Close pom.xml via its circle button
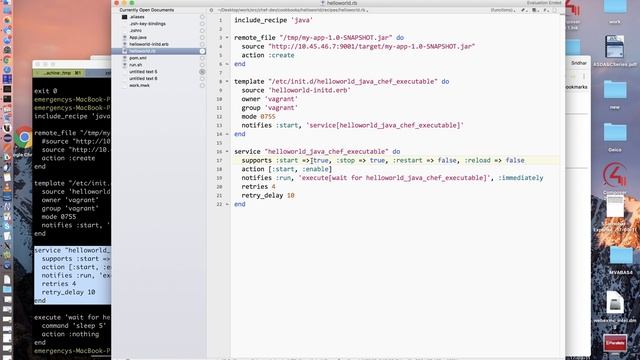The image size is (640, 360). click(x=202, y=58)
